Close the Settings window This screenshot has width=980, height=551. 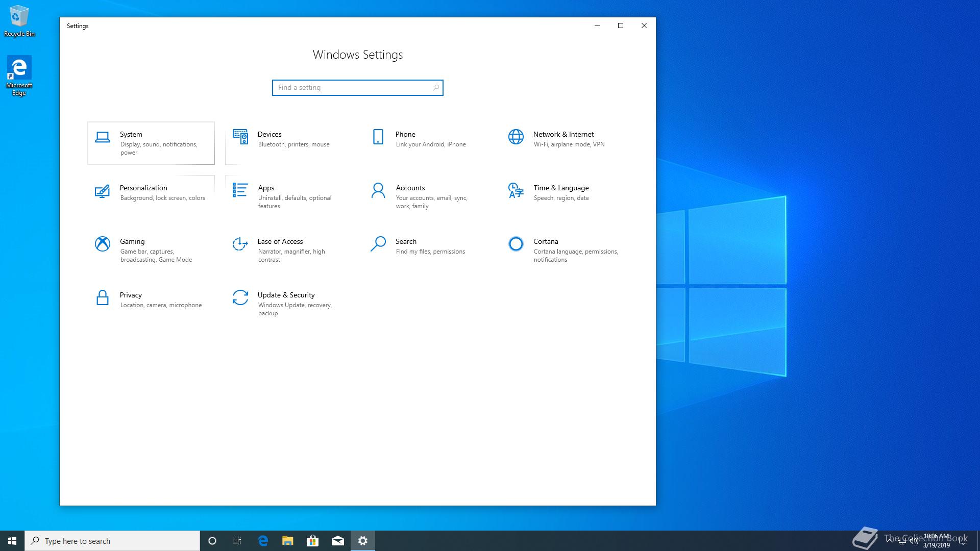click(644, 26)
